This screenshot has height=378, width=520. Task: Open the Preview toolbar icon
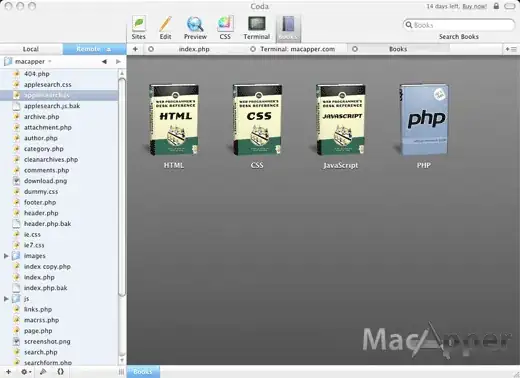195,28
